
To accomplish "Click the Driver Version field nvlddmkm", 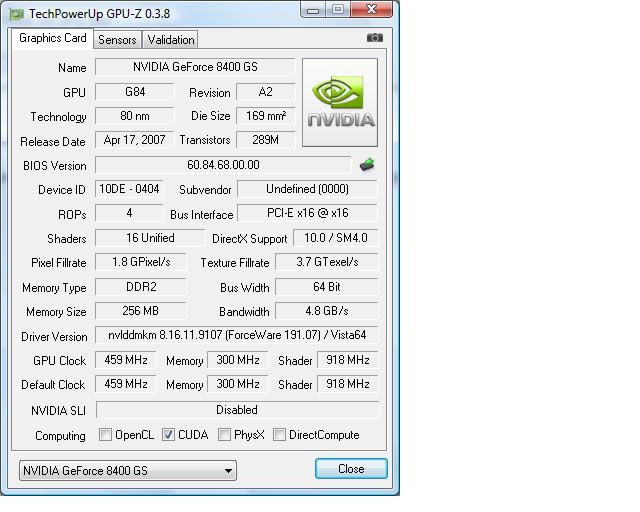I will tap(237, 335).
